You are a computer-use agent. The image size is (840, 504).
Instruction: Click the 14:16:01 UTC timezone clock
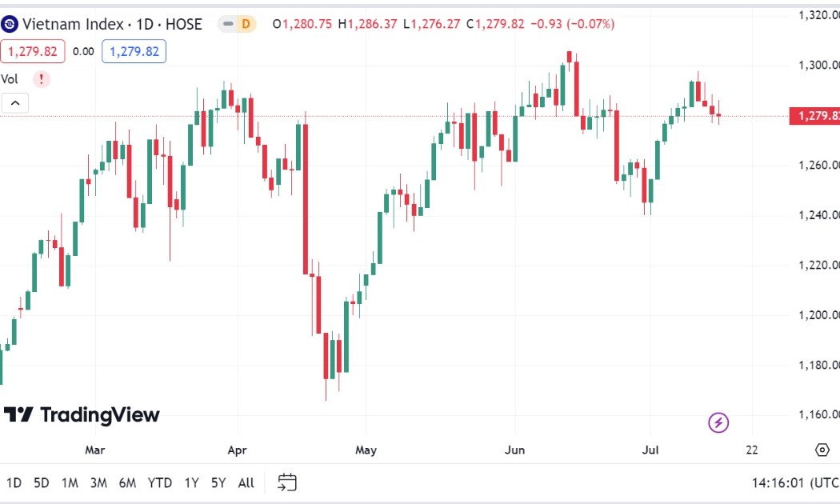coord(795,483)
